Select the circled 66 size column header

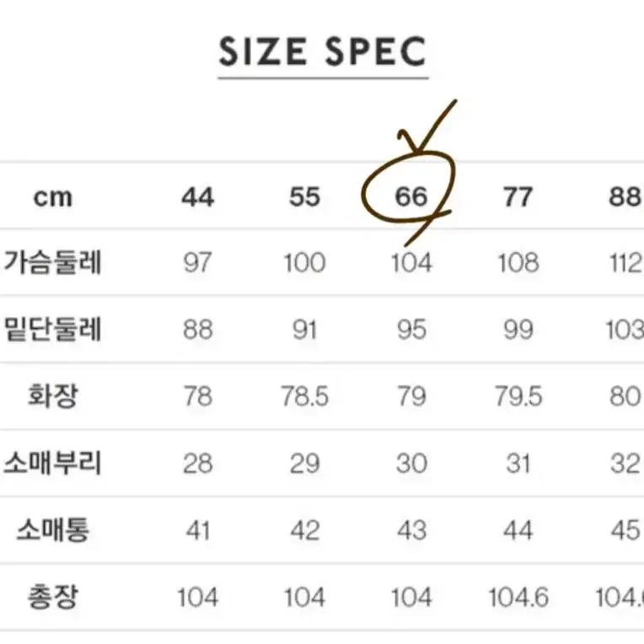(x=411, y=196)
